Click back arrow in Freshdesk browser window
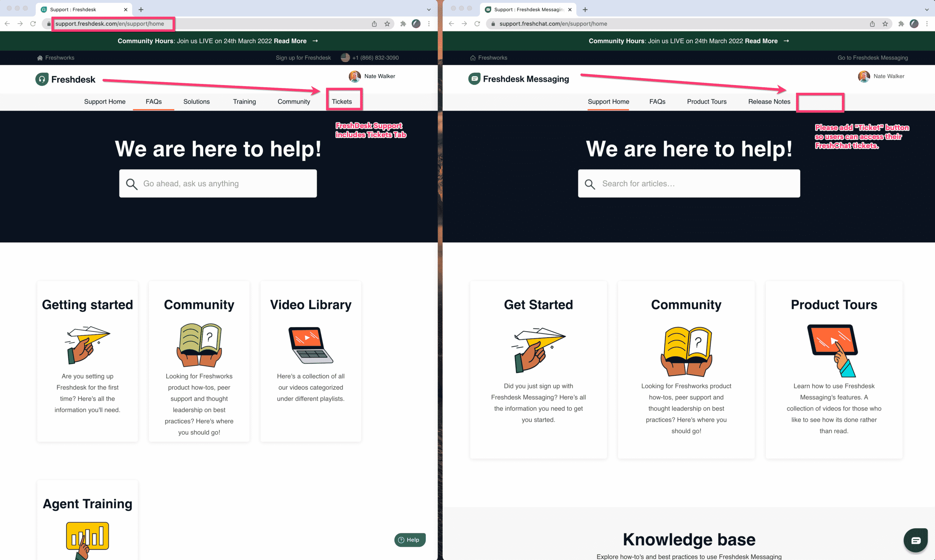 7,24
